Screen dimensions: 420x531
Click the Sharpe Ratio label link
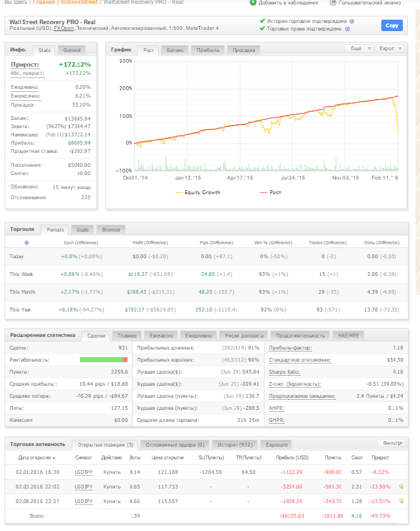click(284, 372)
